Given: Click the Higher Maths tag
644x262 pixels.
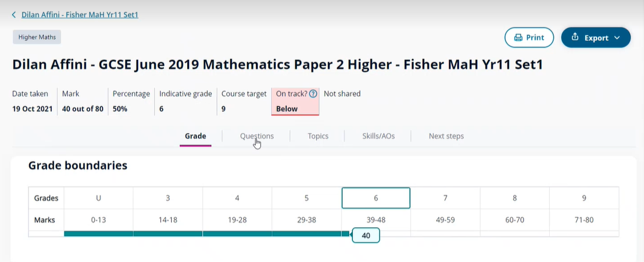Looking at the screenshot, I should point(37,38).
